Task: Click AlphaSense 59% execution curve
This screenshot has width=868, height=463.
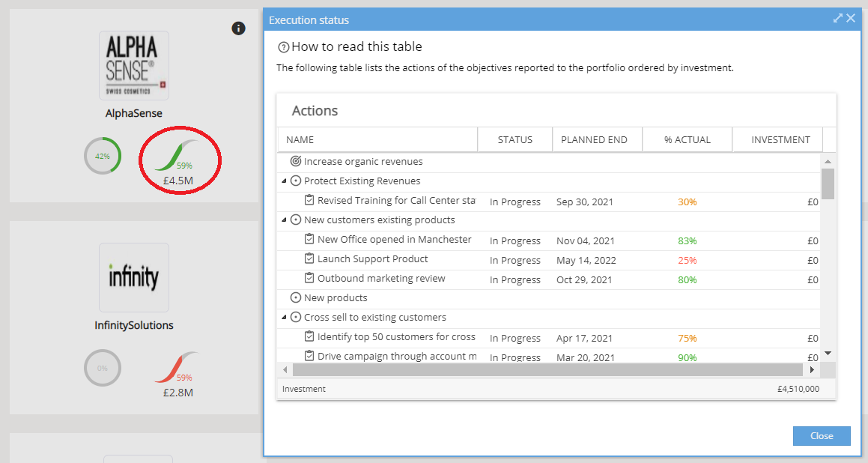Action: (x=177, y=156)
